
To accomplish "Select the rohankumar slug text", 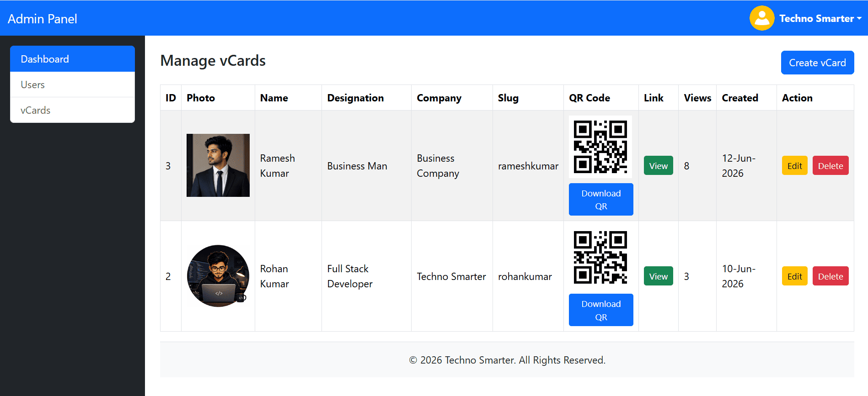I will (525, 276).
